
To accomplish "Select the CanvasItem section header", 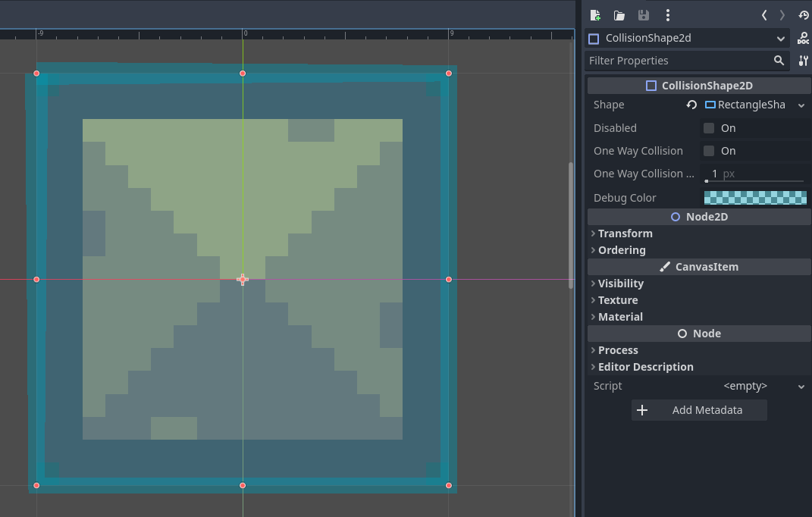I will 698,267.
